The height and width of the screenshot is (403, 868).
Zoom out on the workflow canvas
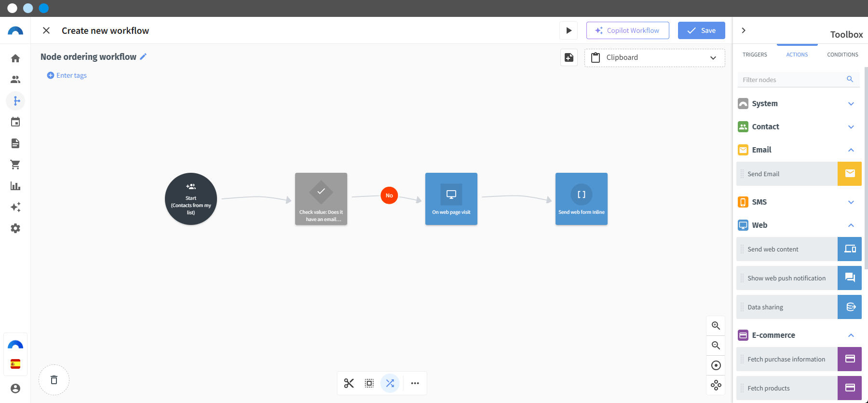(716, 346)
